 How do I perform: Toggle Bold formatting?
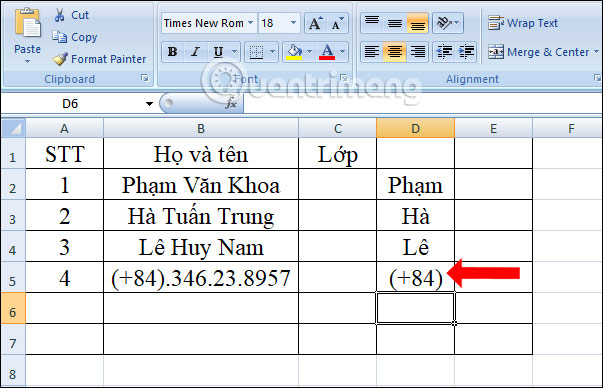(x=173, y=52)
